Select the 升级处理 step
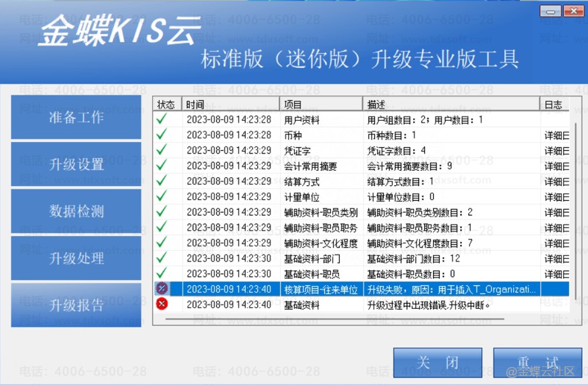588x385 pixels. pyautogui.click(x=76, y=259)
